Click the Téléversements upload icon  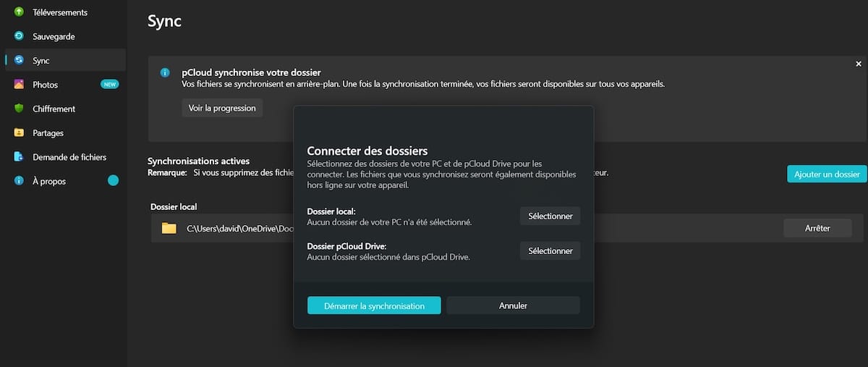tap(19, 12)
